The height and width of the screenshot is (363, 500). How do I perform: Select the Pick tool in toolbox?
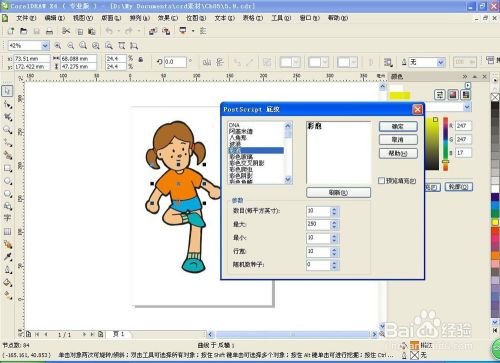point(7,91)
